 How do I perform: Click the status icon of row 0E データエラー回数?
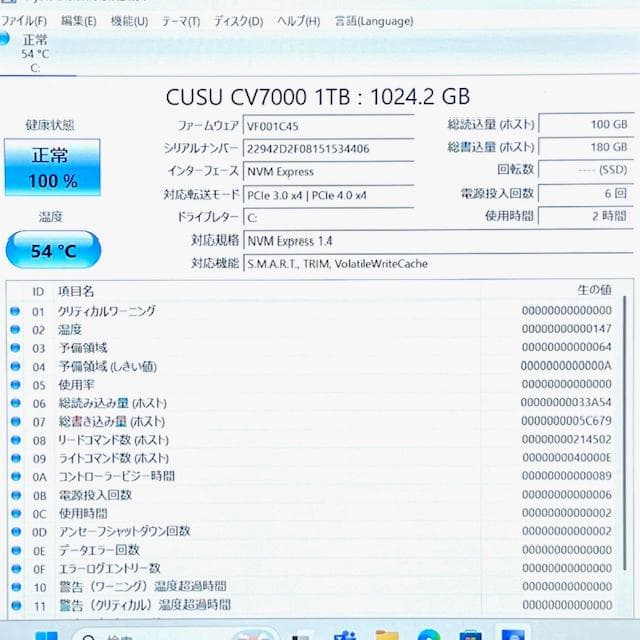click(x=16, y=551)
